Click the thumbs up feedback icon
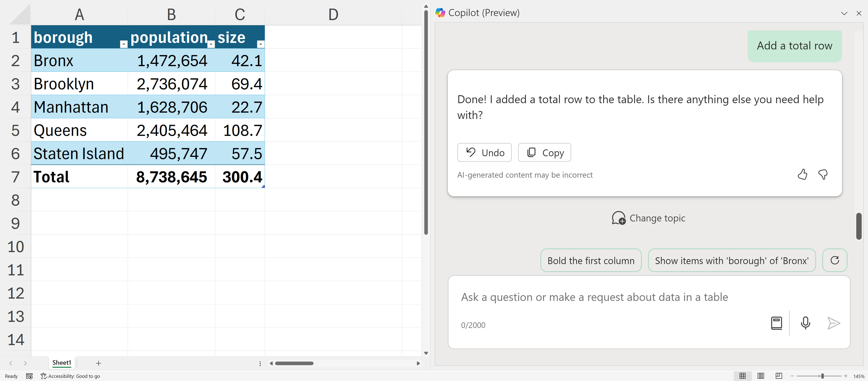The width and height of the screenshot is (868, 381). click(x=802, y=174)
